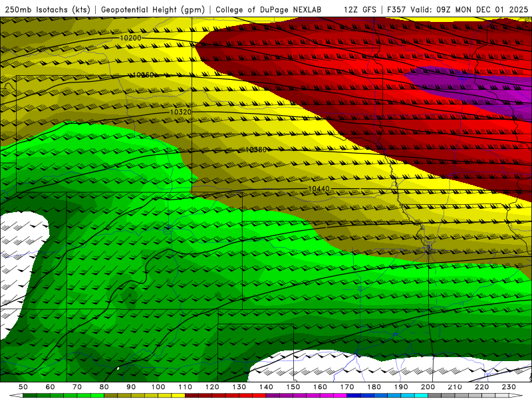Click the 60 value on the color scale
The image size is (532, 399).
tap(51, 387)
